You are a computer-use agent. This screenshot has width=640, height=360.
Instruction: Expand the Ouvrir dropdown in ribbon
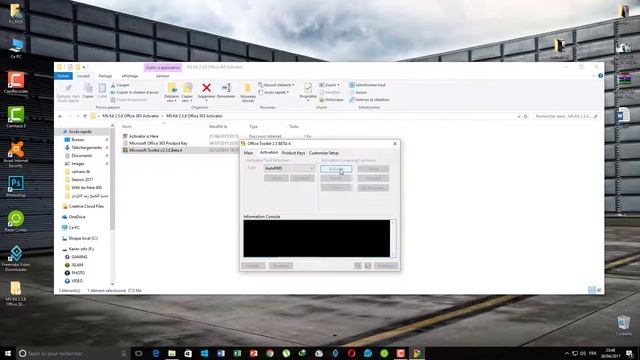click(338, 85)
